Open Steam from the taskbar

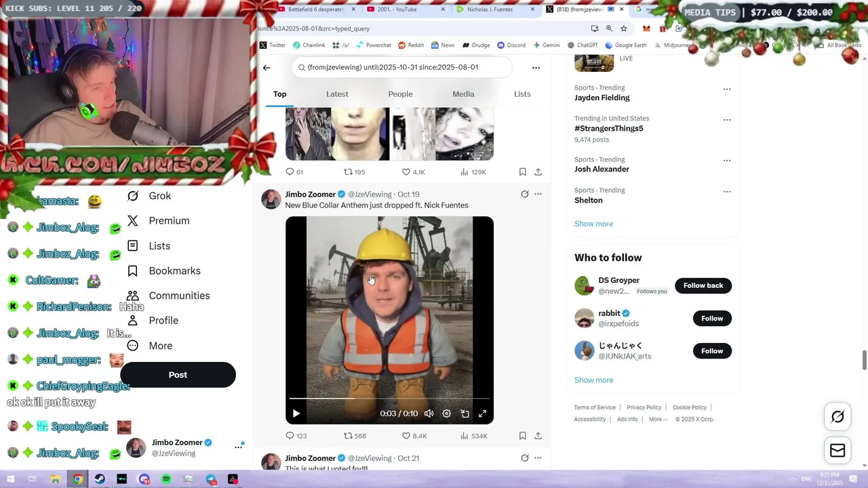[x=100, y=479]
